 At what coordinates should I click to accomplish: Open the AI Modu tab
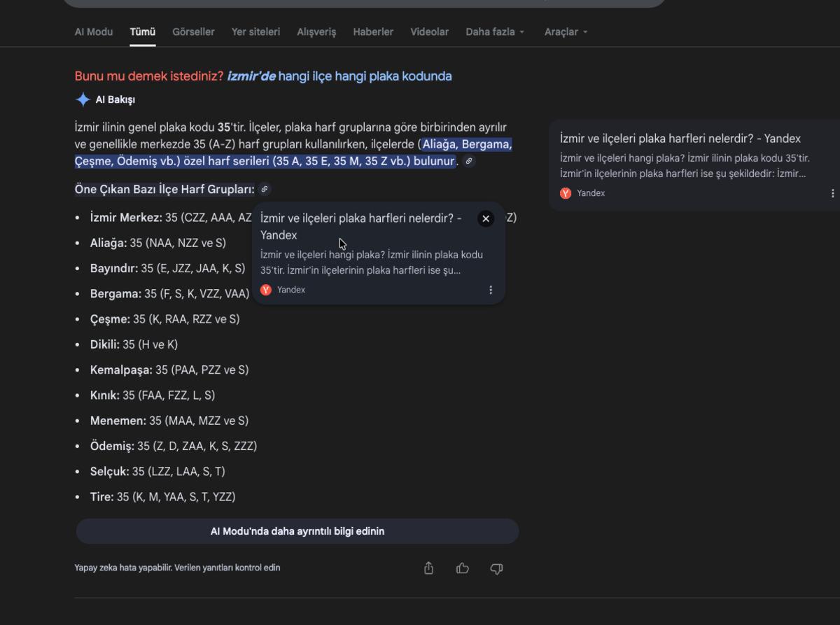tap(94, 32)
